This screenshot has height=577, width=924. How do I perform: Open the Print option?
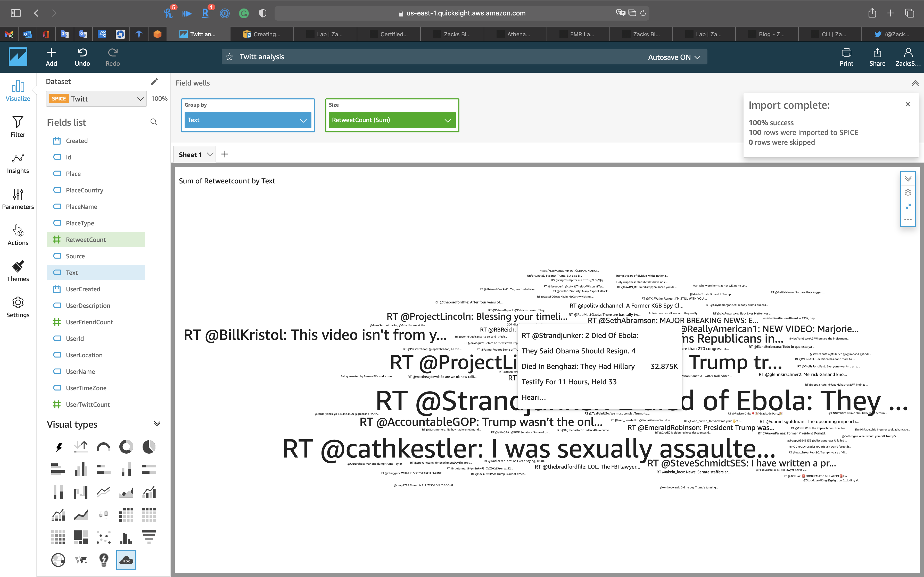tap(846, 57)
